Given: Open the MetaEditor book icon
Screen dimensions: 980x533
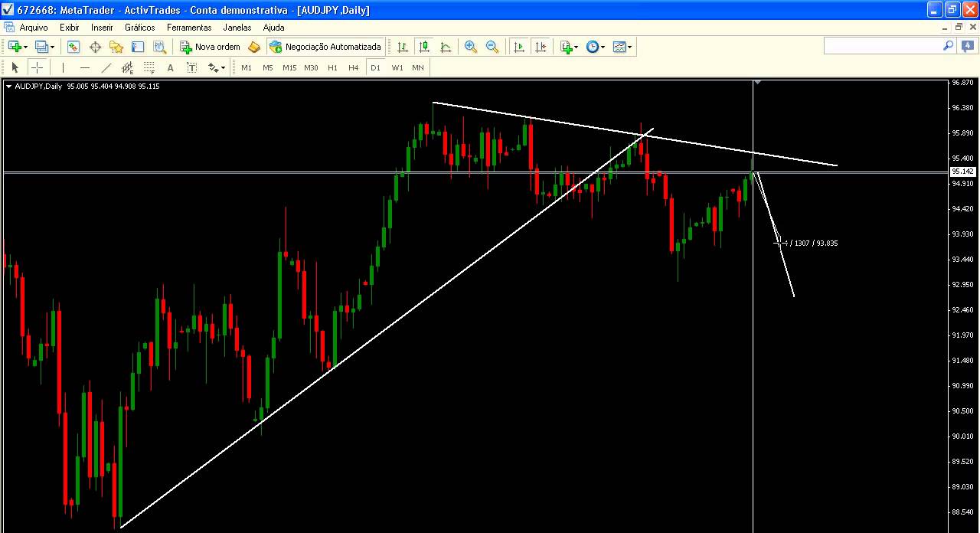Looking at the screenshot, I should pos(254,47).
